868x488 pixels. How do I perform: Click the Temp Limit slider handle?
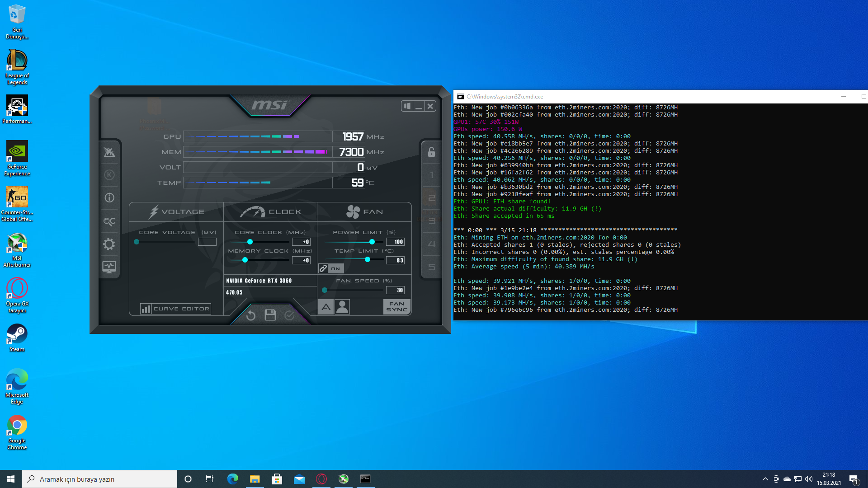(368, 259)
